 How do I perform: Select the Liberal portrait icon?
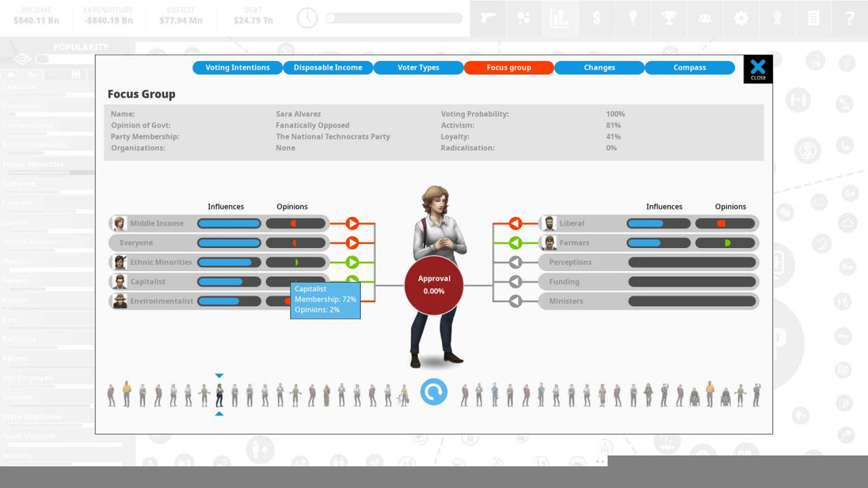pyautogui.click(x=549, y=223)
